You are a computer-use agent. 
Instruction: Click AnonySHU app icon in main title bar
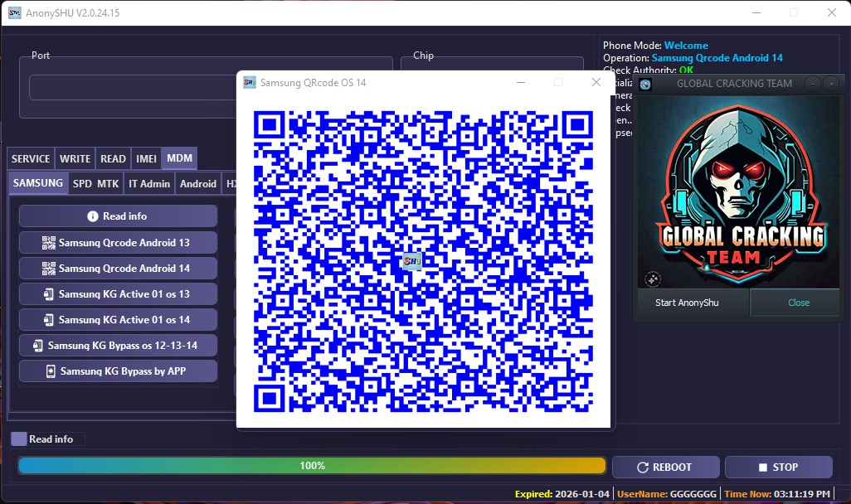coord(15,12)
